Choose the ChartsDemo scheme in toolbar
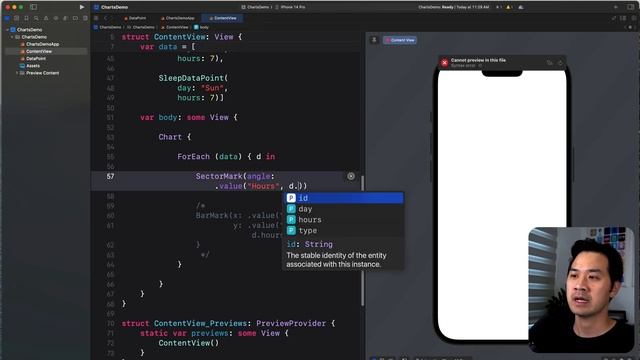The width and height of the screenshot is (640, 360). tap(256, 7)
